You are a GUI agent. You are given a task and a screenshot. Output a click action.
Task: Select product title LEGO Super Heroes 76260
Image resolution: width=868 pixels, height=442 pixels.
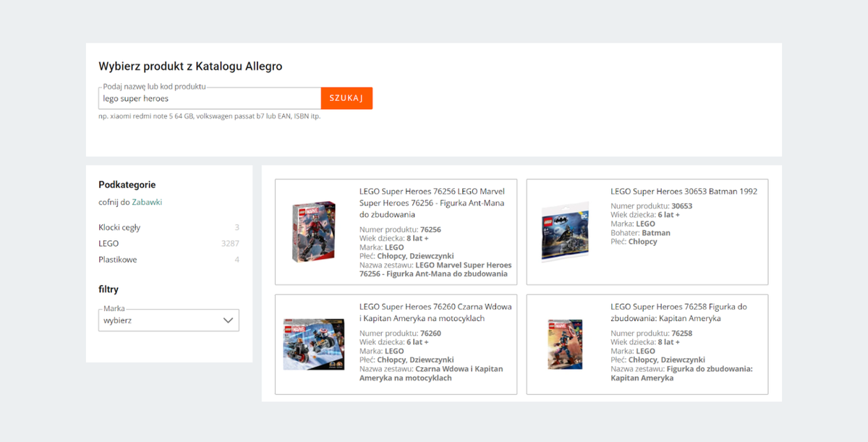435,313
